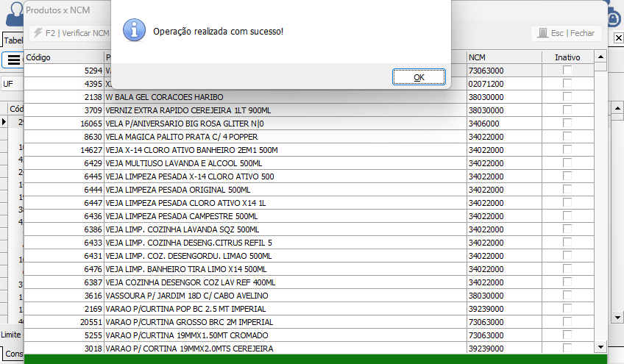Screen dimensions: 624x364
Task: Click product code 14627 cell
Action: (x=64, y=150)
